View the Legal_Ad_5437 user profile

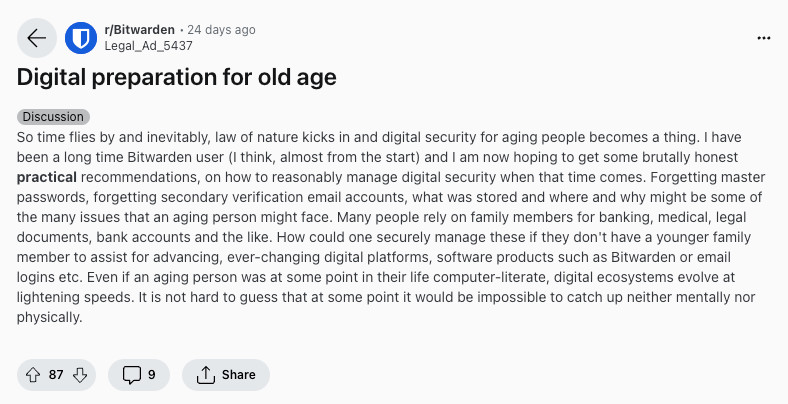coord(148,46)
